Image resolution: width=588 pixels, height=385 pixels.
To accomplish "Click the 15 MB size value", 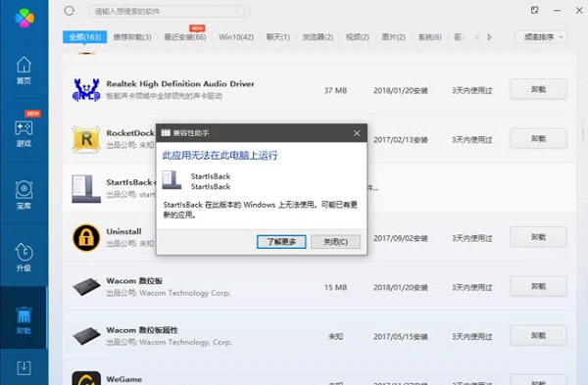I will [335, 288].
